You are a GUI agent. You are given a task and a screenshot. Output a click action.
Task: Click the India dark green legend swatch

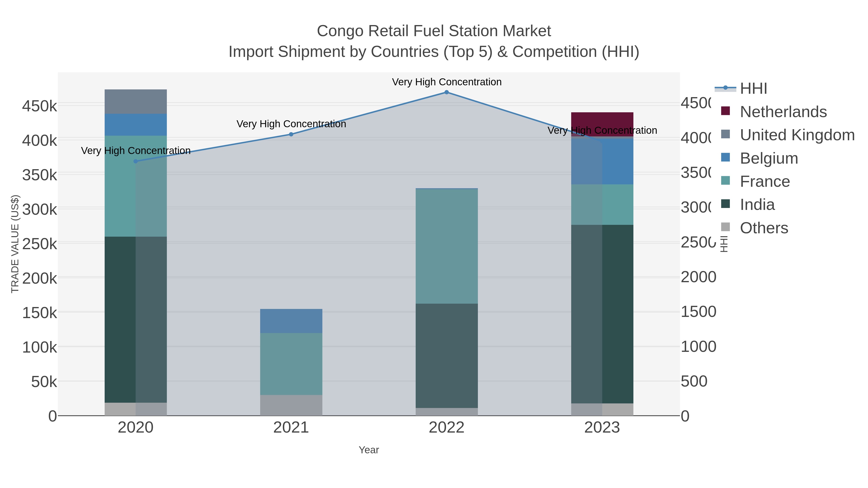tap(726, 204)
